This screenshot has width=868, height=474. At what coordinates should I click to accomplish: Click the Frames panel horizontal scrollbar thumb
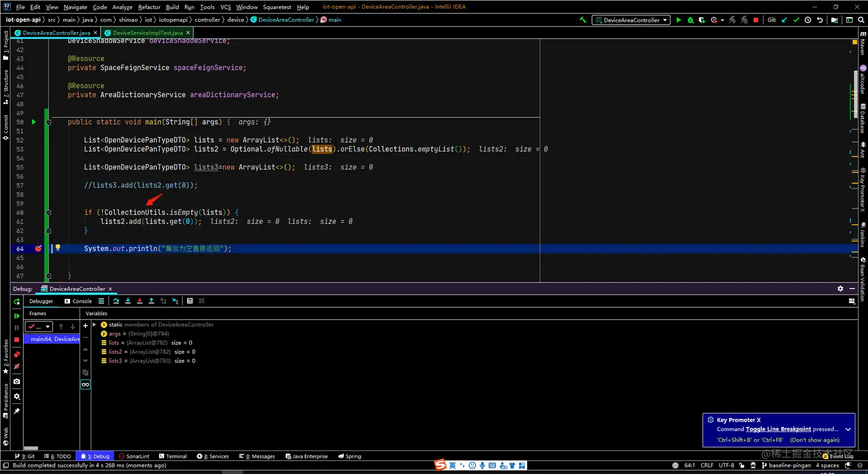coord(31,448)
